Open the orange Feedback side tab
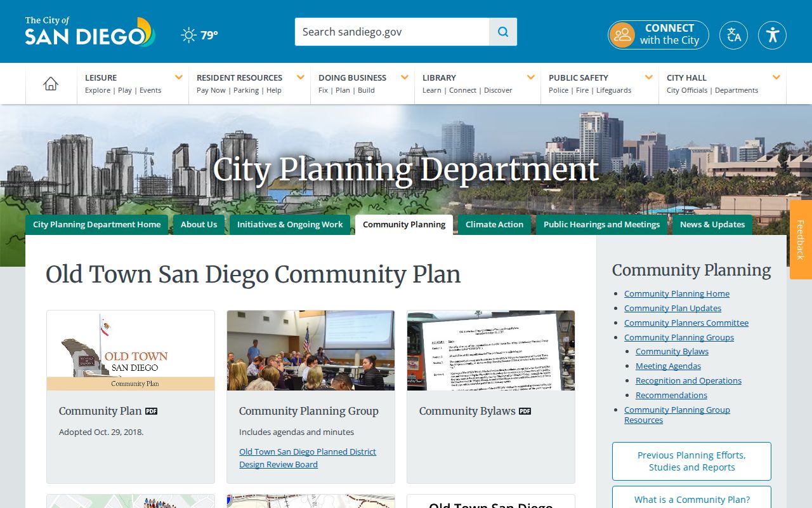Image resolution: width=812 pixels, height=508 pixels. point(801,240)
